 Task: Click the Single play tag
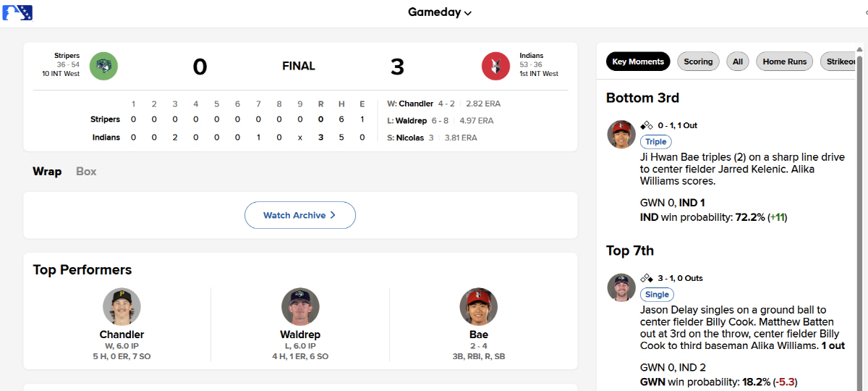pyautogui.click(x=658, y=295)
